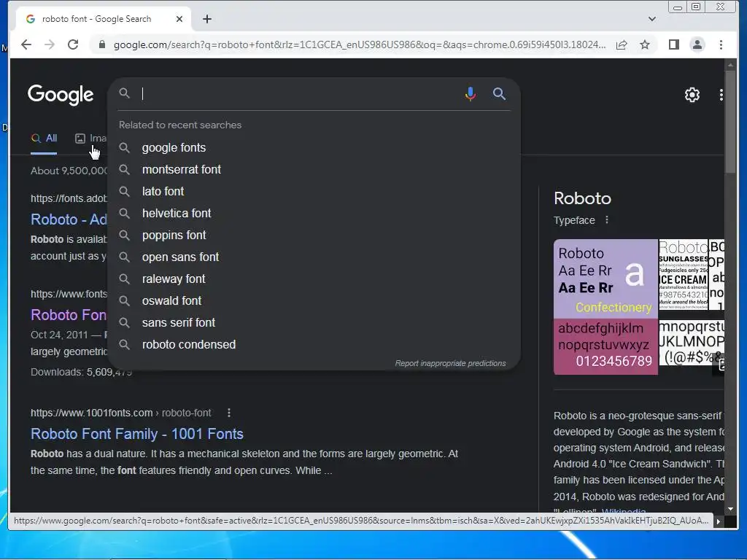Image resolution: width=747 pixels, height=560 pixels.
Task: Bookmark this page with the star
Action: [645, 44]
